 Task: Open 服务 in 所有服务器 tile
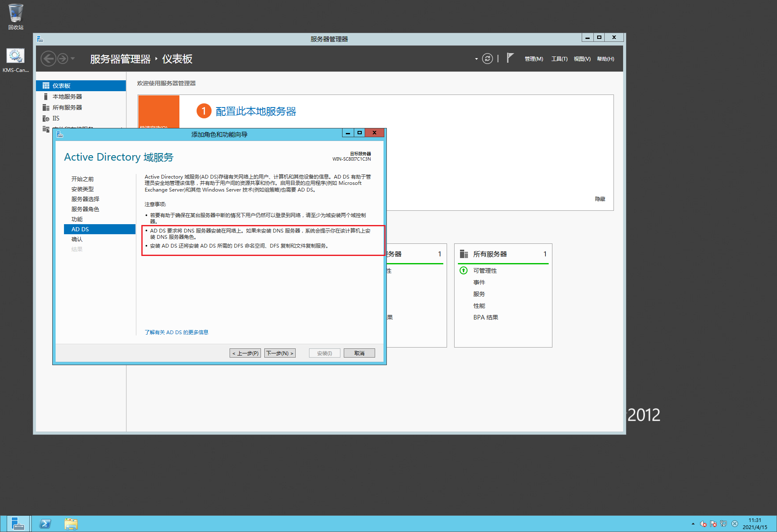[x=479, y=294]
